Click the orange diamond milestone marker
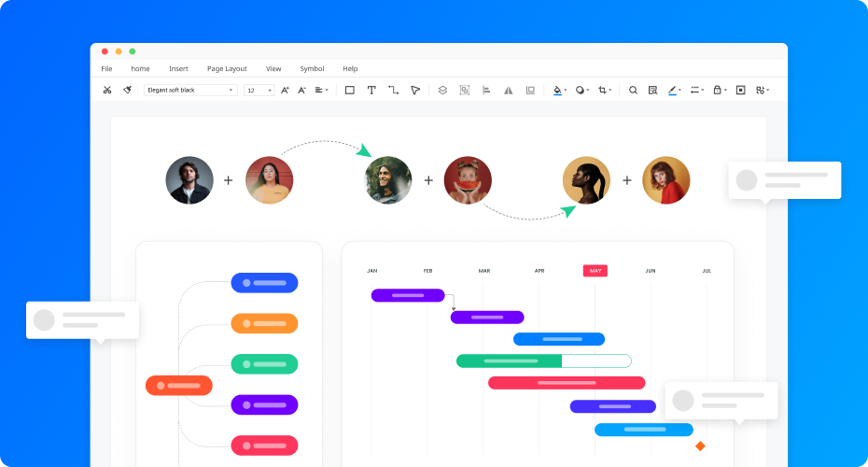 700,446
